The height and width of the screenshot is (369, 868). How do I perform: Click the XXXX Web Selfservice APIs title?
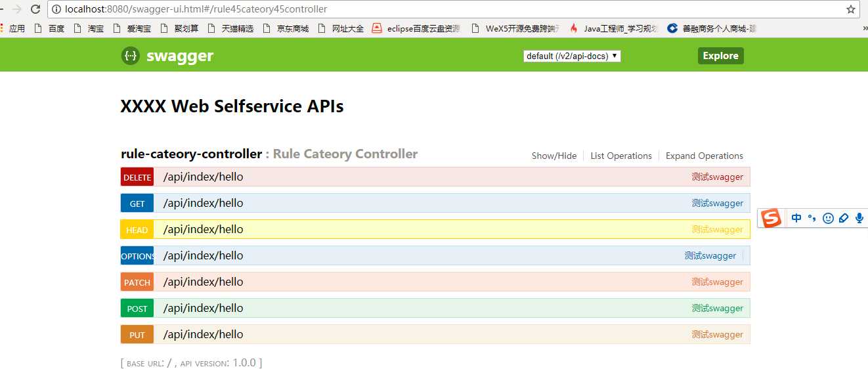click(232, 106)
